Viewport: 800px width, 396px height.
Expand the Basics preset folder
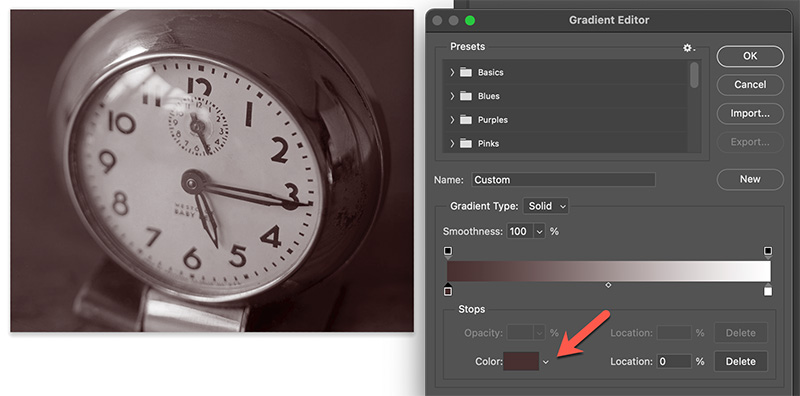(x=452, y=72)
